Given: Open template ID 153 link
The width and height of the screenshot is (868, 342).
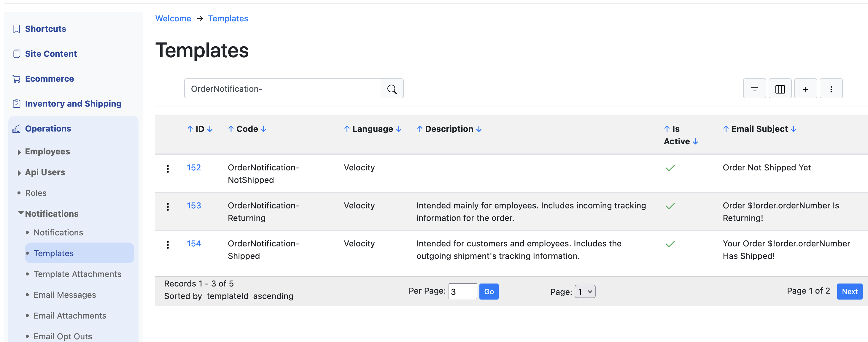Looking at the screenshot, I should [194, 205].
